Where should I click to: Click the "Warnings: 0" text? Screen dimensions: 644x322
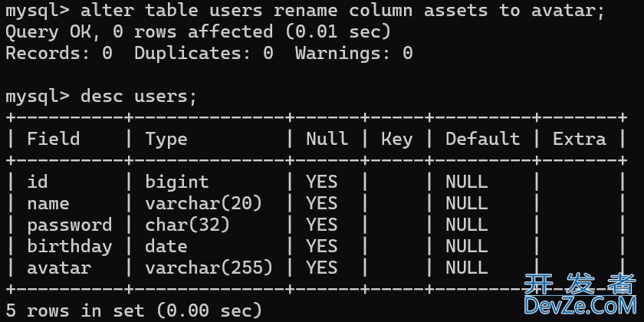pyautogui.click(x=353, y=53)
